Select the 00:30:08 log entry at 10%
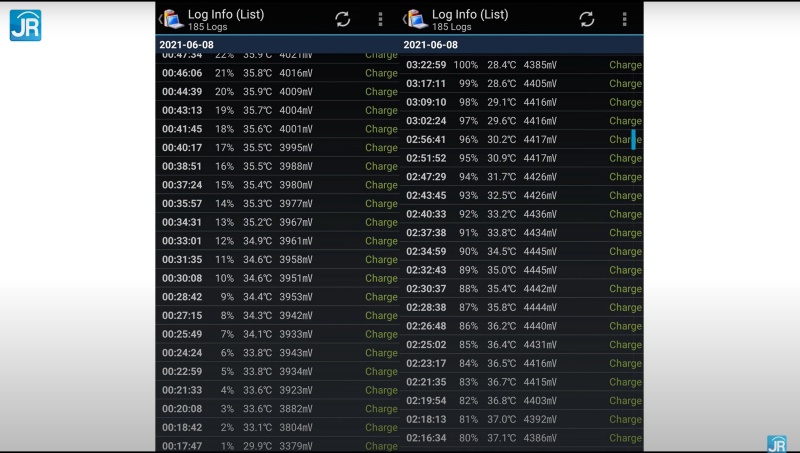Viewport: 800px width, 453px height. [x=278, y=278]
